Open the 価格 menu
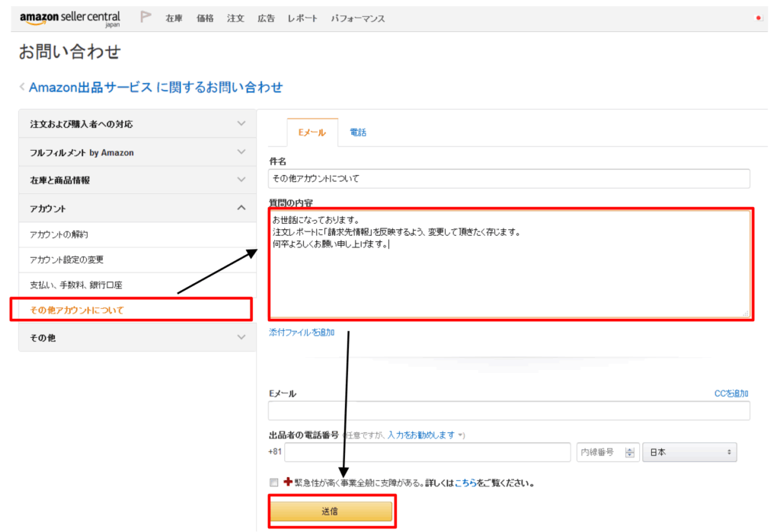 pyautogui.click(x=205, y=18)
